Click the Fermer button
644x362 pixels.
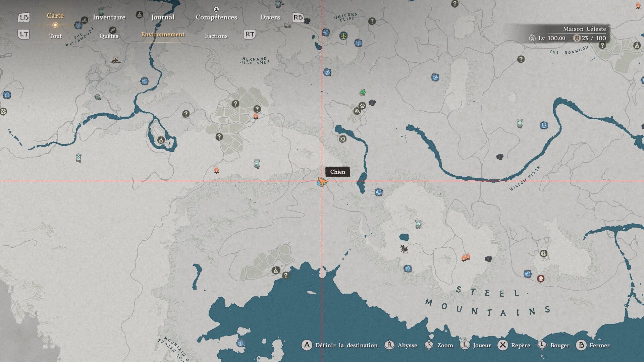point(599,345)
